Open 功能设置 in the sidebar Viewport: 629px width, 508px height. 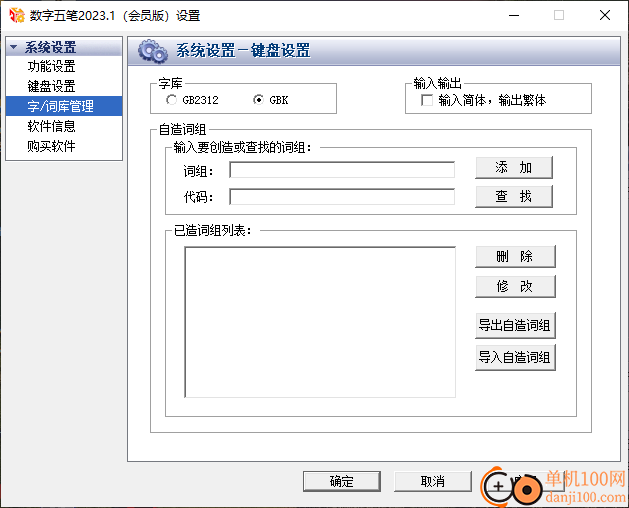[51, 66]
